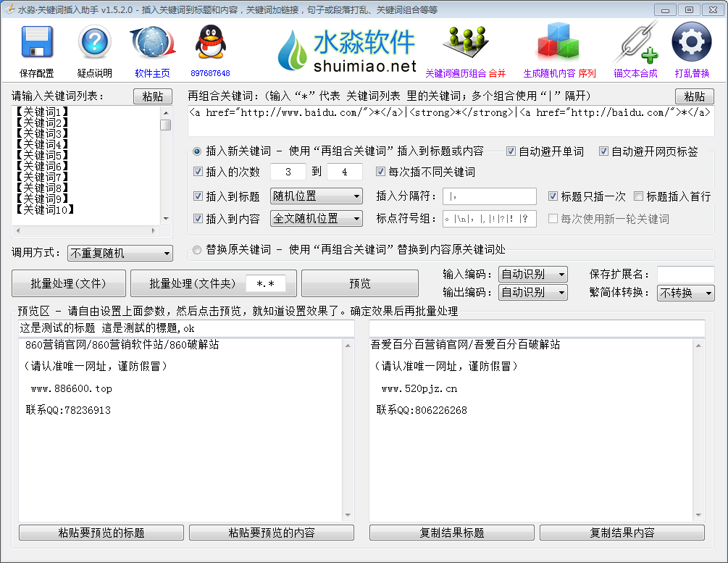Toggle 插入的次数 checkbox
Viewport: 728px width, 563px height.
pyautogui.click(x=198, y=172)
